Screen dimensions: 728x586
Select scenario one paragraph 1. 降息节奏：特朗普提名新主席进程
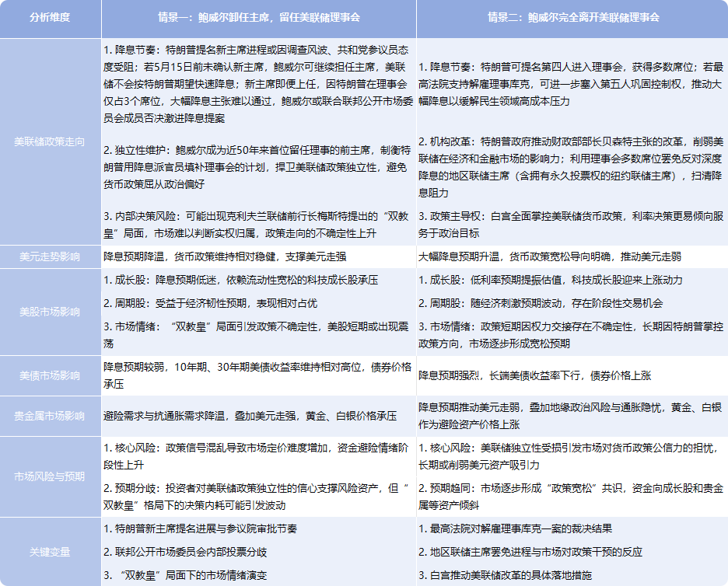(258, 84)
